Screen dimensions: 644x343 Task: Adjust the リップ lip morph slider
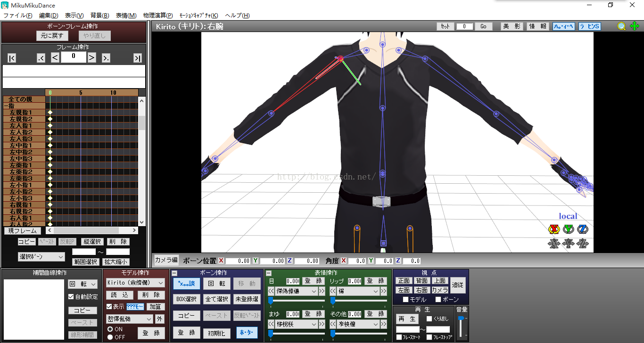point(358,300)
